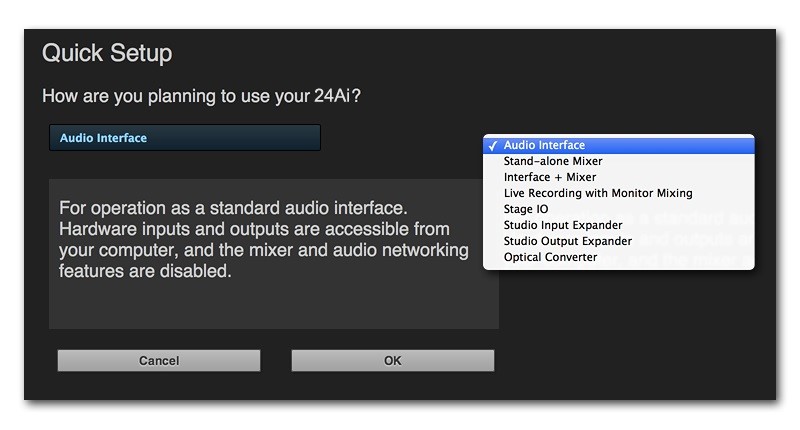Screen dimensions: 800x430
Task: Select Studio Output Expander mode
Action: (567, 241)
